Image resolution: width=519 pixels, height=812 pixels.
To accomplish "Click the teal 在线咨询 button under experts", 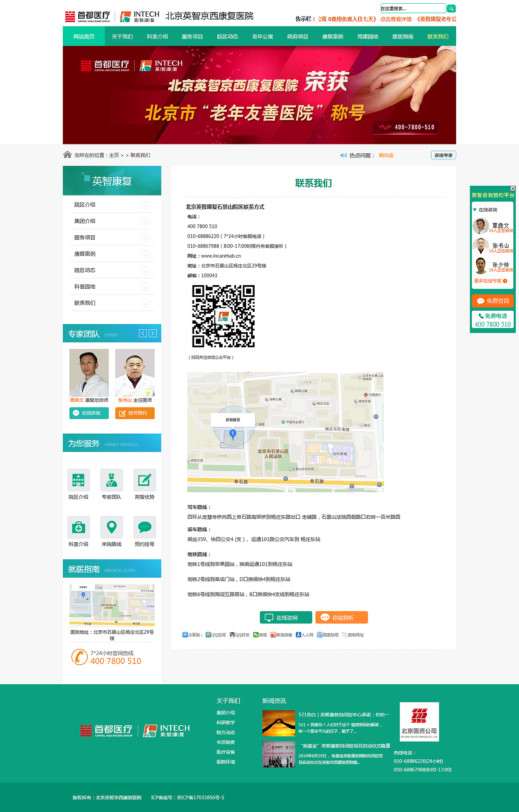I will 89,413.
